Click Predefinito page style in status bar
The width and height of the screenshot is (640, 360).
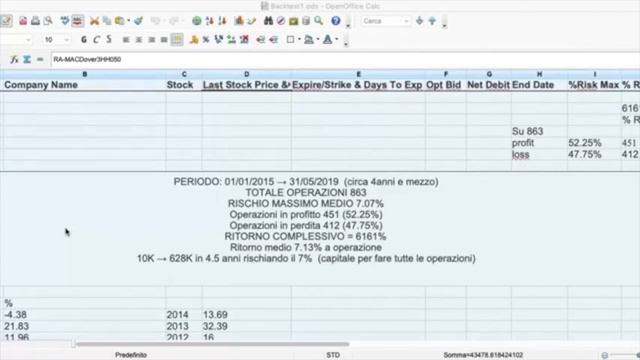coord(131,355)
